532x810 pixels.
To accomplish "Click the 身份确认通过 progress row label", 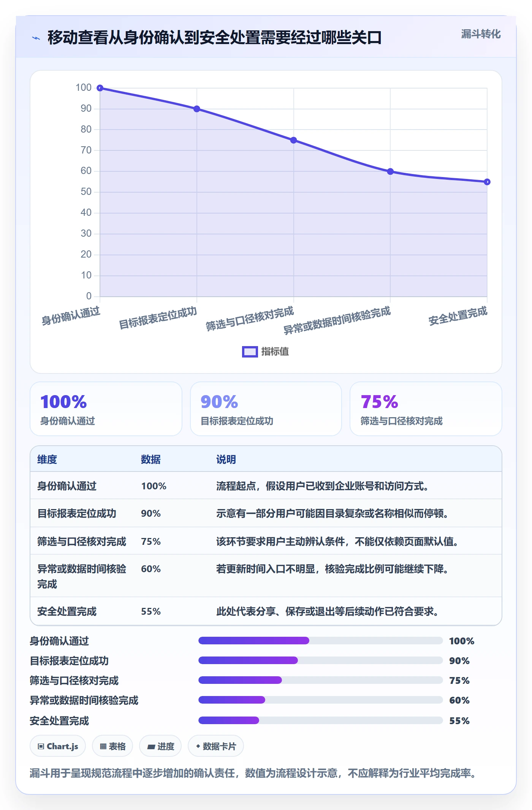I will [59, 641].
